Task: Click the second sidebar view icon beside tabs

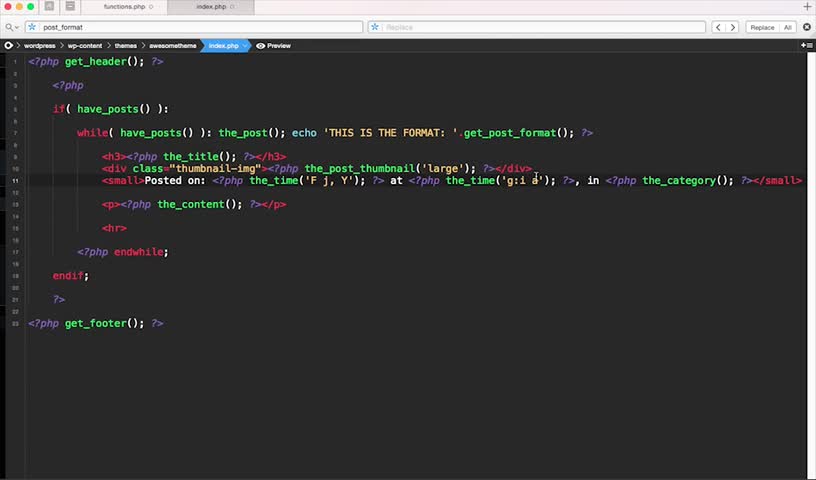Action: click(x=70, y=7)
